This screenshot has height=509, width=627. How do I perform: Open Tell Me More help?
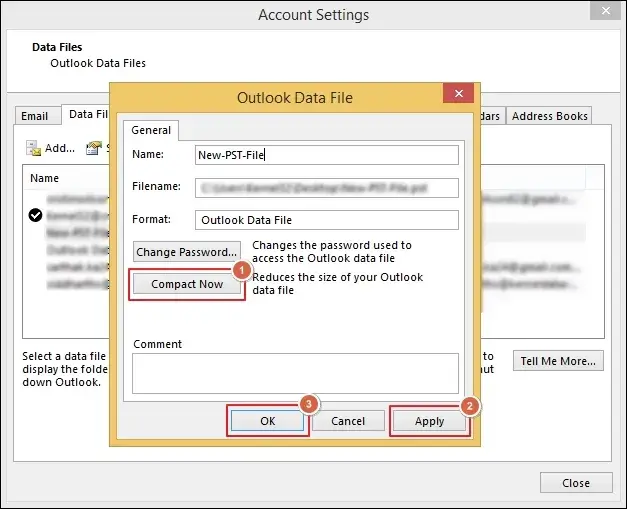[558, 360]
